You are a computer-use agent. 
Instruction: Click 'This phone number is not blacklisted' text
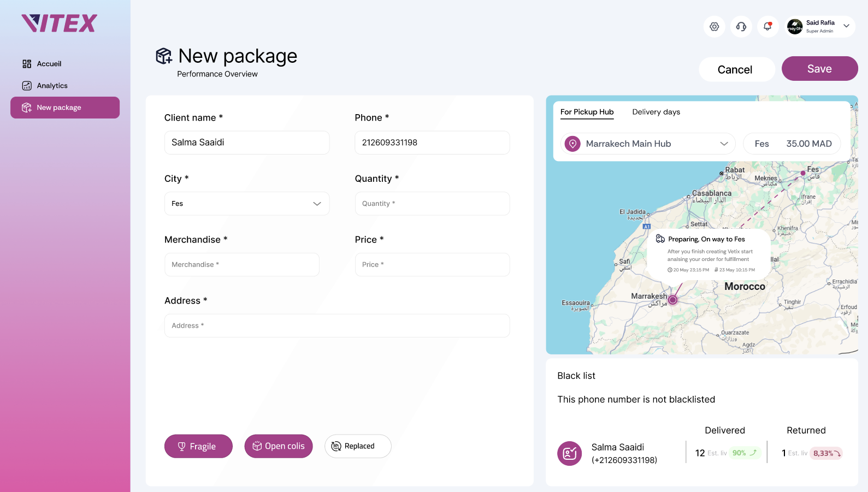pos(636,400)
